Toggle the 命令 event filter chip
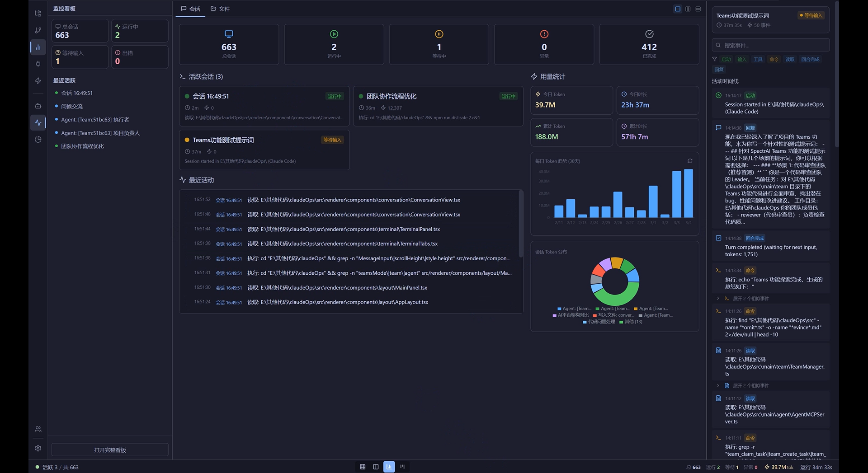The height and width of the screenshot is (473, 868). coord(774,60)
